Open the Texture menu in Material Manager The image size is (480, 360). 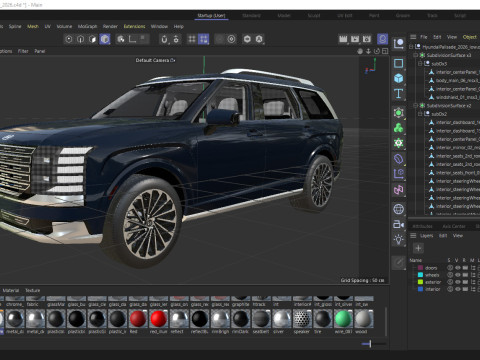click(33, 290)
